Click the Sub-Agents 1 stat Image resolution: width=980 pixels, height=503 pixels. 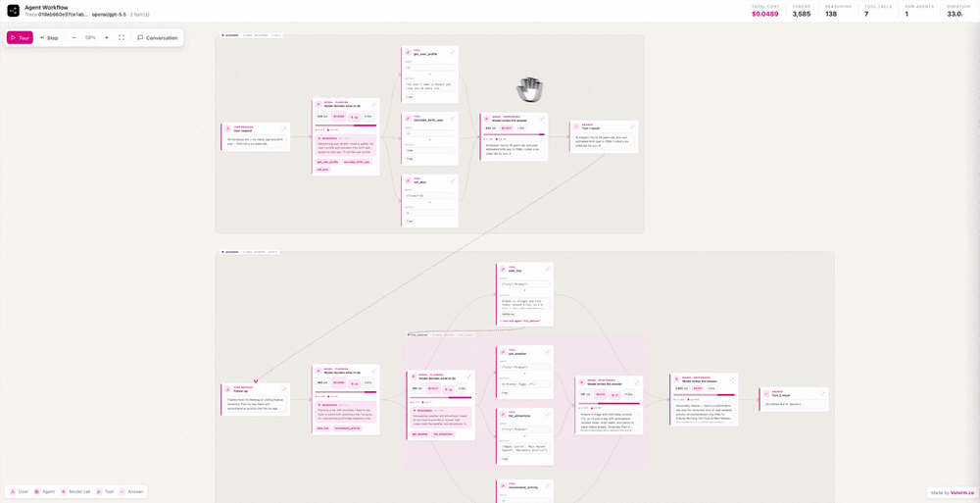point(918,11)
